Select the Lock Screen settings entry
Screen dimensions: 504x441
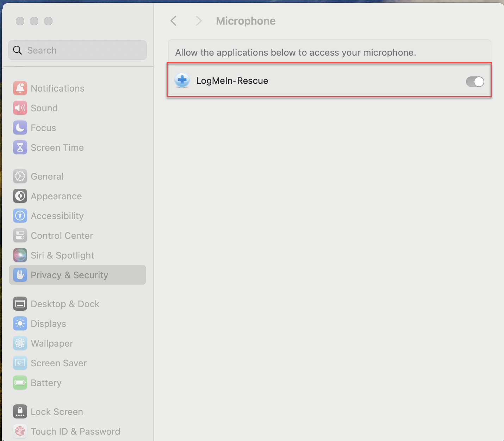coord(57,411)
